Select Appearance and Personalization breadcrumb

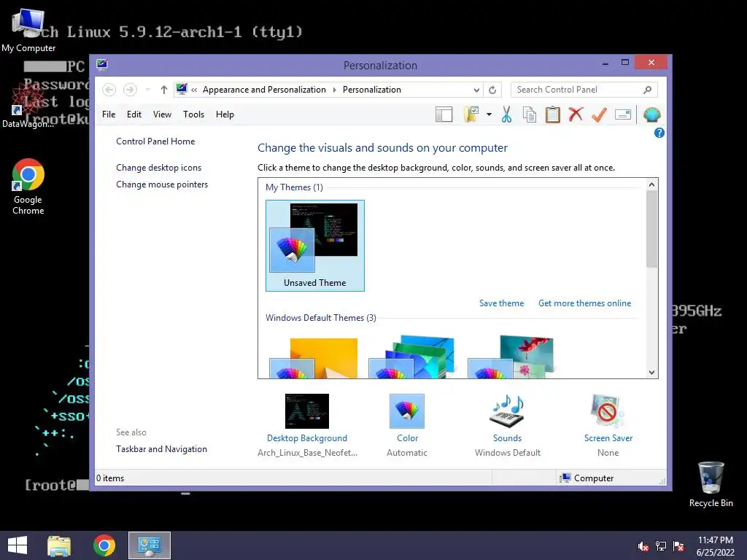pos(264,90)
